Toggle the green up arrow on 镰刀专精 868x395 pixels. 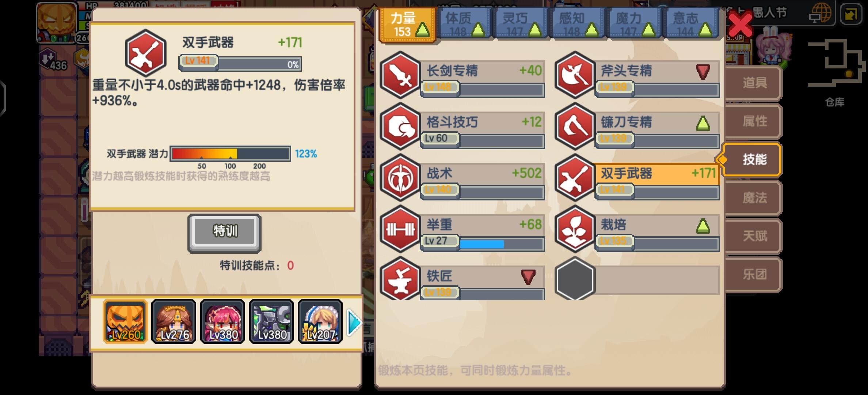[703, 123]
